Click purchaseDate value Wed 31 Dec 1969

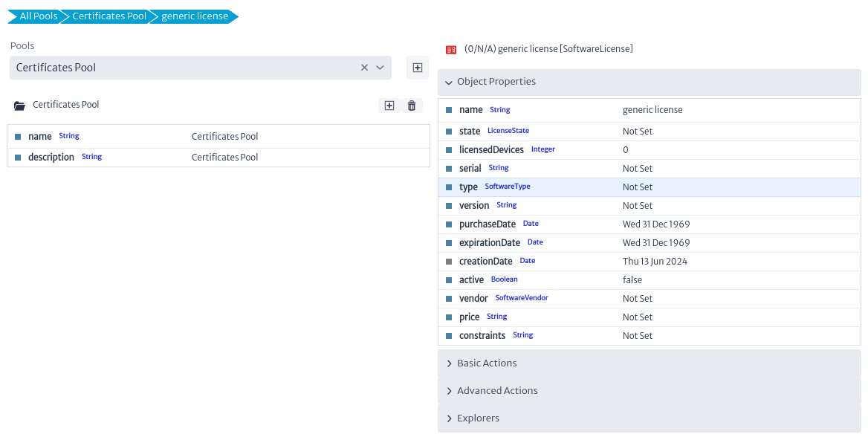656,224
